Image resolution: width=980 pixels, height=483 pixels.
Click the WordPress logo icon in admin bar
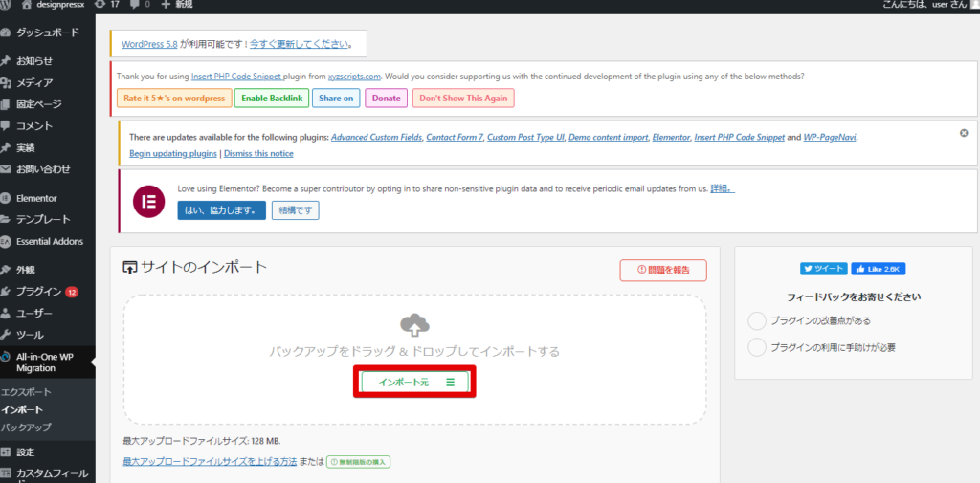[x=6, y=5]
